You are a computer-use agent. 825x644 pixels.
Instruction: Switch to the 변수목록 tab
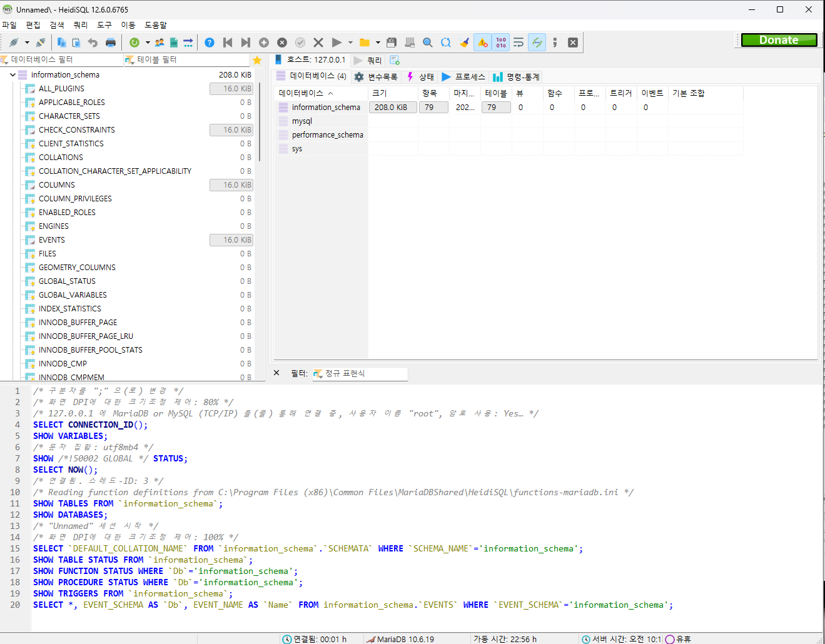[376, 77]
